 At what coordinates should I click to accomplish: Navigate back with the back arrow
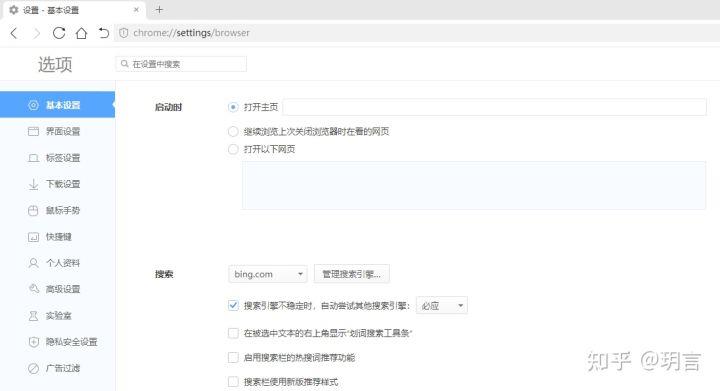[x=14, y=33]
